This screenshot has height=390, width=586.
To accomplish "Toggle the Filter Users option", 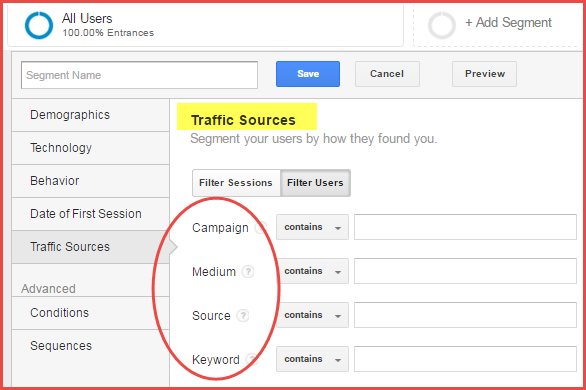I will tap(315, 183).
